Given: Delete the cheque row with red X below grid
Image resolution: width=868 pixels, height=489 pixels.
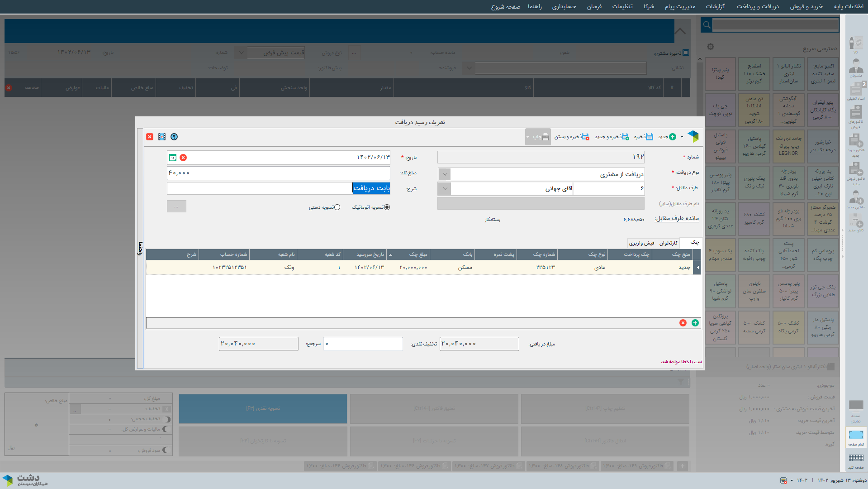Looking at the screenshot, I should 683,323.
